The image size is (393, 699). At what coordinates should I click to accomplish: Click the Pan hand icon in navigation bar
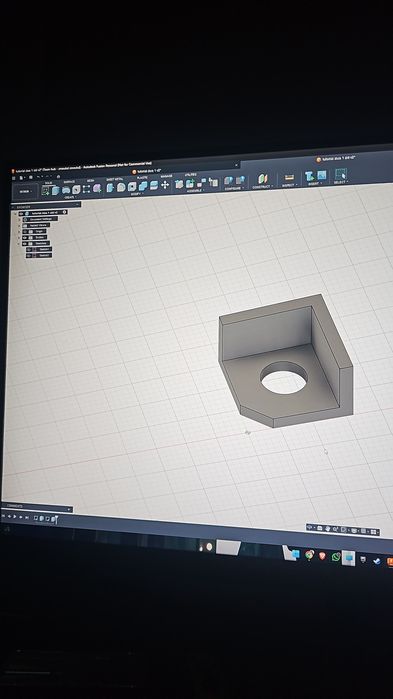coord(328,529)
